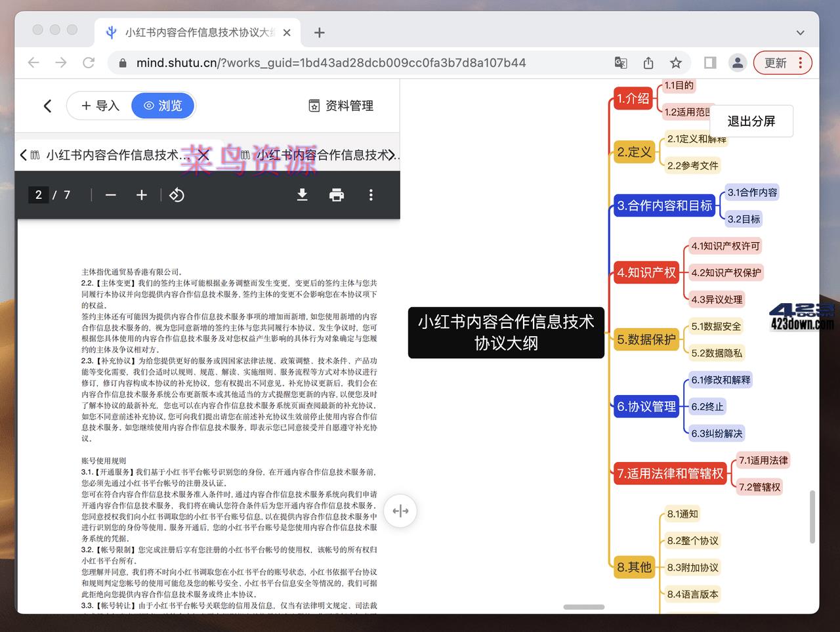840x632 pixels.
Task: Toggle the browser side panel
Action: pos(709,62)
